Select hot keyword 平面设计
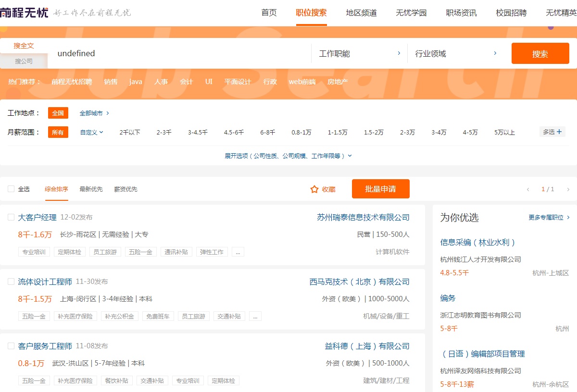This screenshot has height=392, width=577. point(238,82)
